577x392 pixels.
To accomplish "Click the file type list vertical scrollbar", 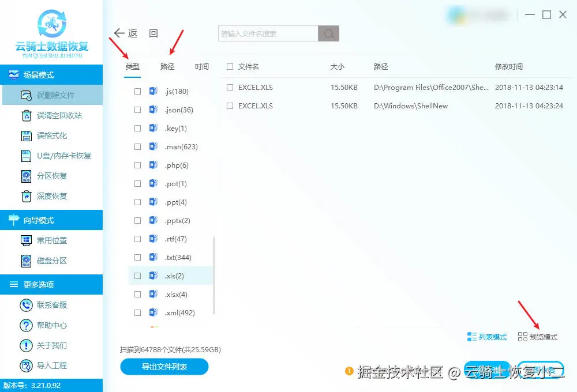I will tap(214, 276).
